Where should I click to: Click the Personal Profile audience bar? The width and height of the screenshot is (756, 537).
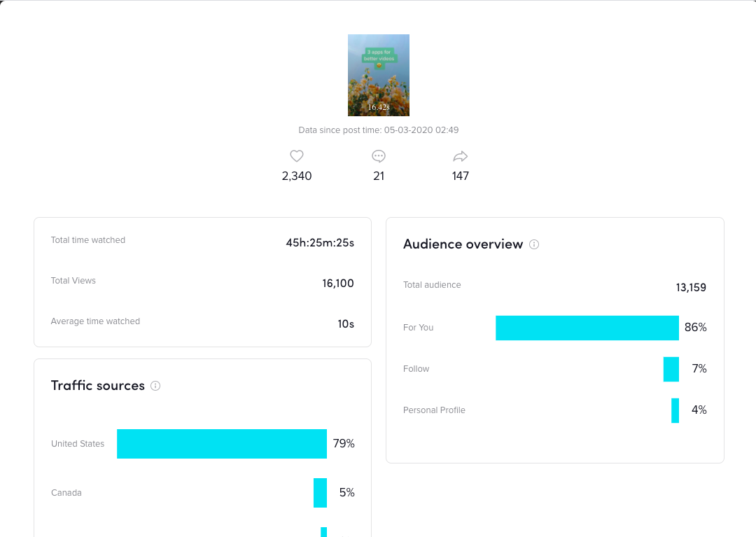pyautogui.click(x=675, y=410)
